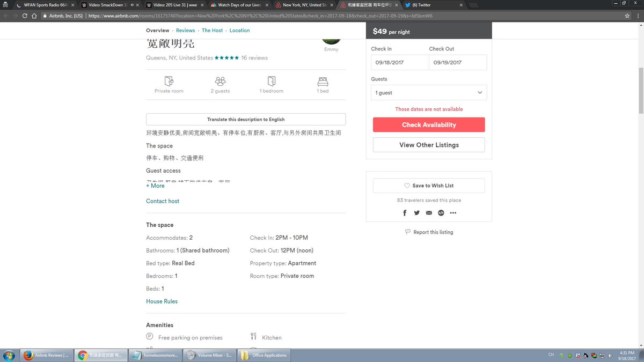Edit Check Out date field
The image size is (644, 362).
pyautogui.click(x=458, y=62)
